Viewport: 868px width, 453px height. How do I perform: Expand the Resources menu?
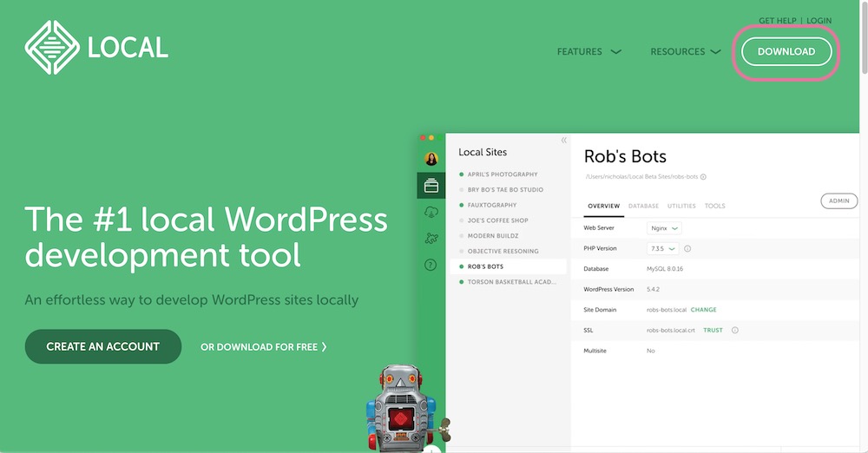click(x=686, y=51)
